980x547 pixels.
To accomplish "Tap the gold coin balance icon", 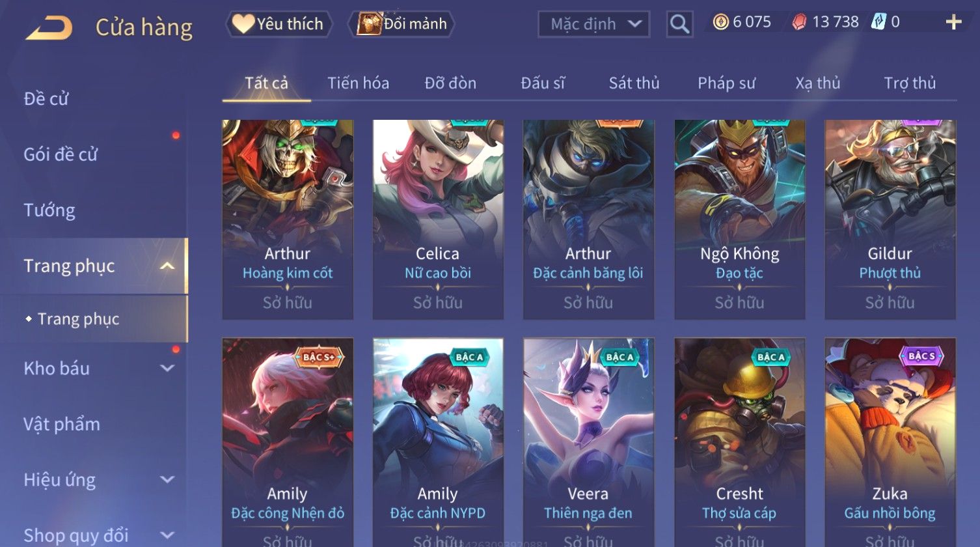I will coord(720,23).
